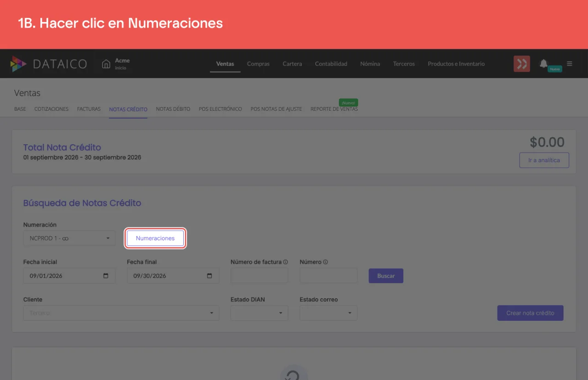Click the Número info icon

(x=326, y=262)
